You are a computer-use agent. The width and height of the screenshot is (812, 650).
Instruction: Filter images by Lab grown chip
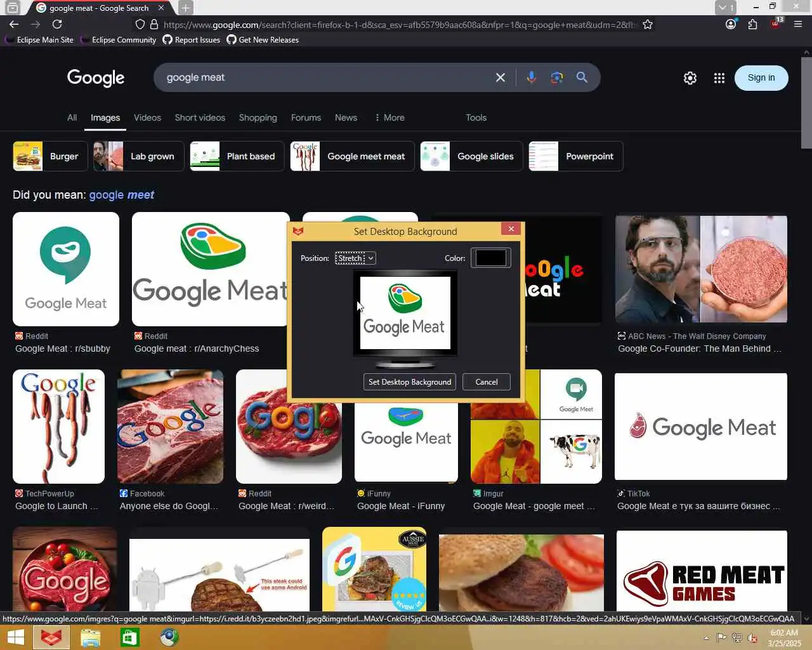[x=138, y=156]
